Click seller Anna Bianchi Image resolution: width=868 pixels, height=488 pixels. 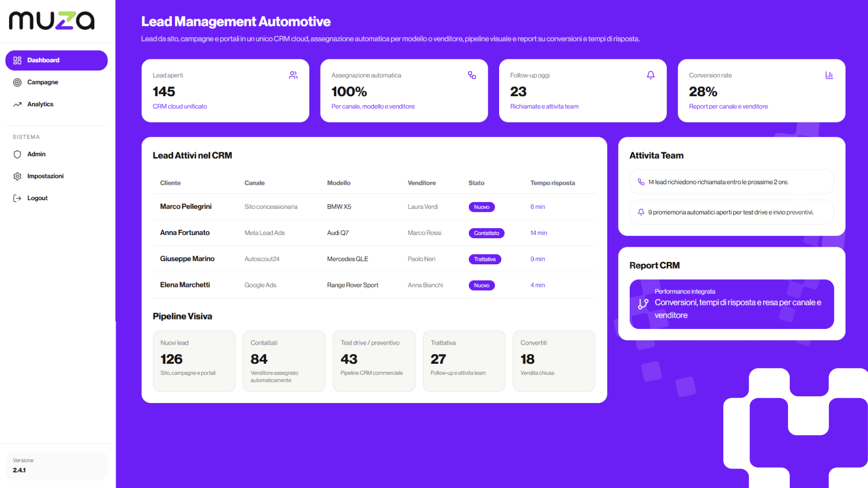click(425, 286)
